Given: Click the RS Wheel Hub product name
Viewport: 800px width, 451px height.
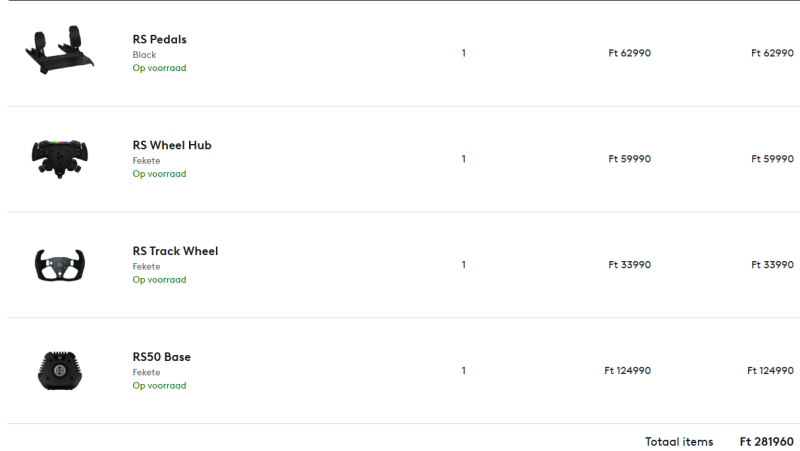Looking at the screenshot, I should tap(172, 145).
